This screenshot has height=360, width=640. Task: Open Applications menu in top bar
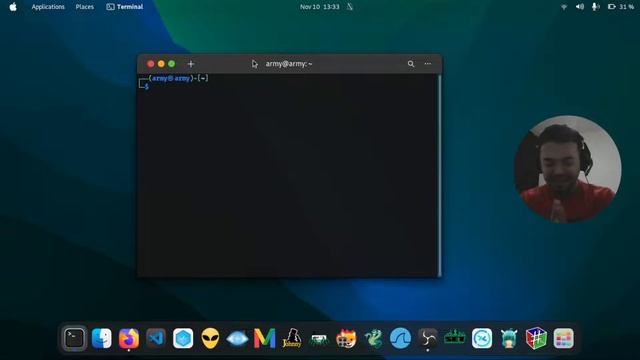(x=48, y=7)
